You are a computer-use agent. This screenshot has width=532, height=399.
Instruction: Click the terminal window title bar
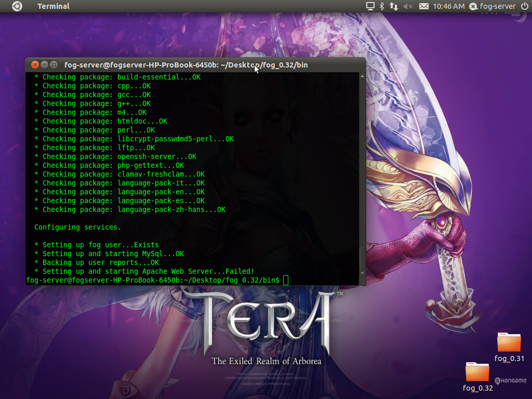tap(195, 65)
